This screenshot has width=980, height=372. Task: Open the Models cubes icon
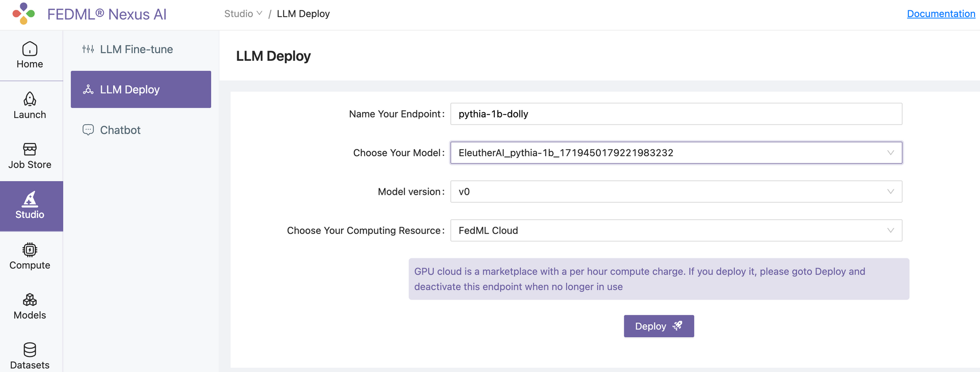click(30, 300)
